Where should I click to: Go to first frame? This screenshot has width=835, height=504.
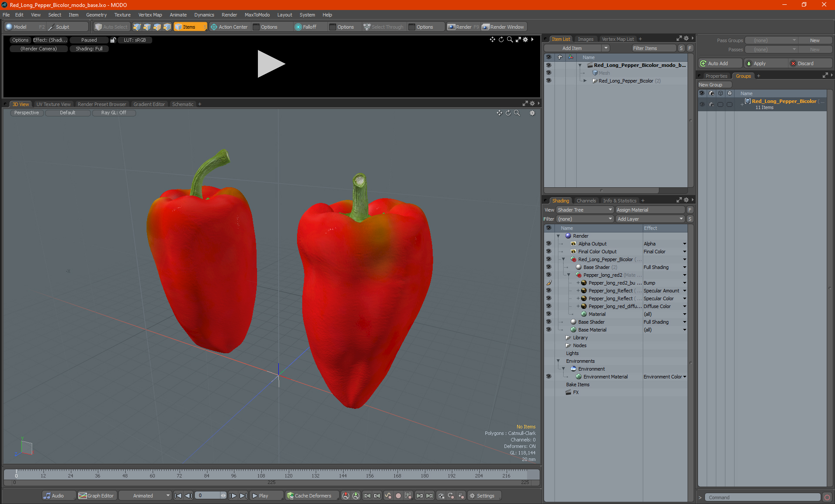point(178,496)
